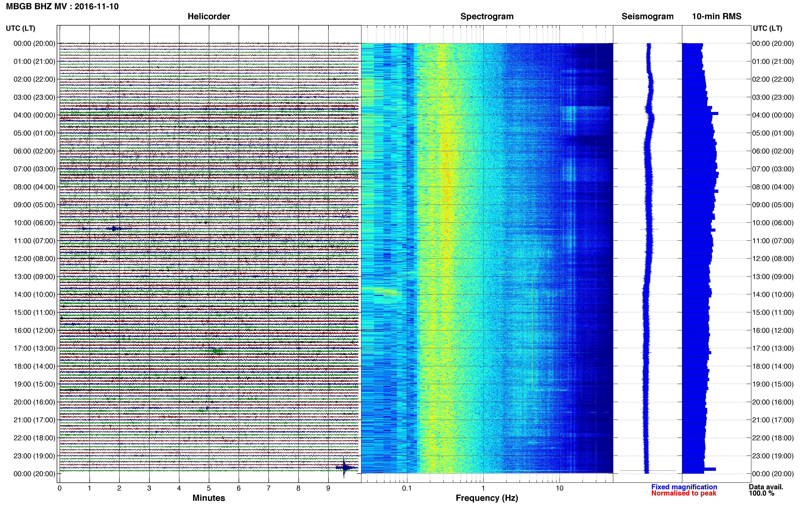Viewport: 812px width, 508px height.
Task: Click left time label 22:00 (18:00)
Action: click(34, 438)
